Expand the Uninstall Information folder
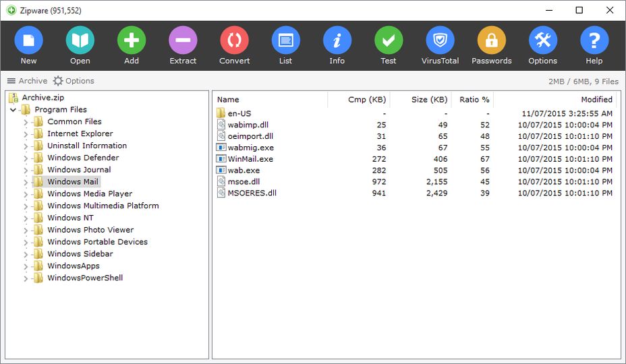 26,146
